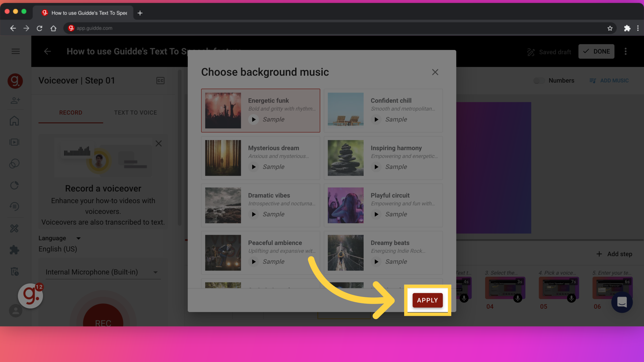Toggle closed captions CC icon

click(160, 80)
